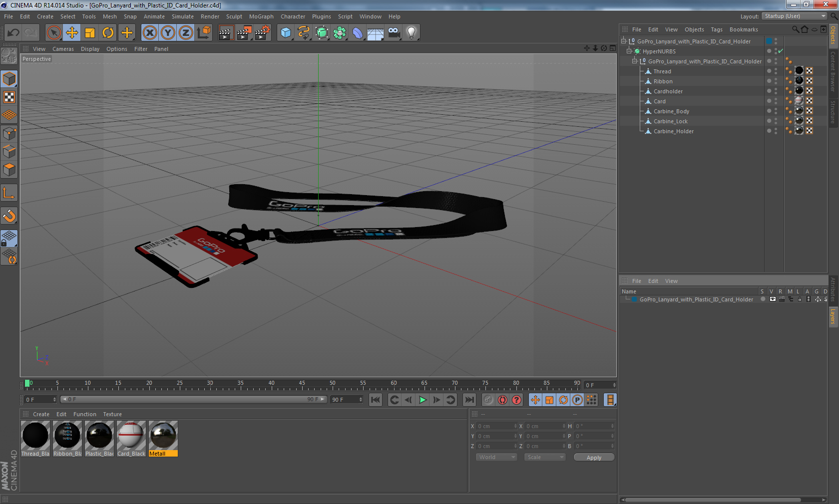Toggle visibility dots for Thread object
The width and height of the screenshot is (839, 504).
coord(776,71)
